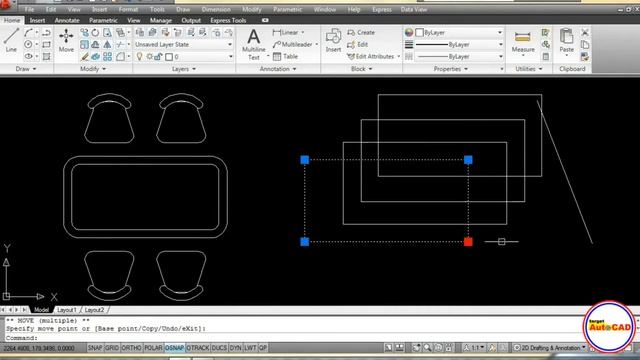Click the Edit Attributes button
The height and width of the screenshot is (360, 640).
click(x=371, y=57)
